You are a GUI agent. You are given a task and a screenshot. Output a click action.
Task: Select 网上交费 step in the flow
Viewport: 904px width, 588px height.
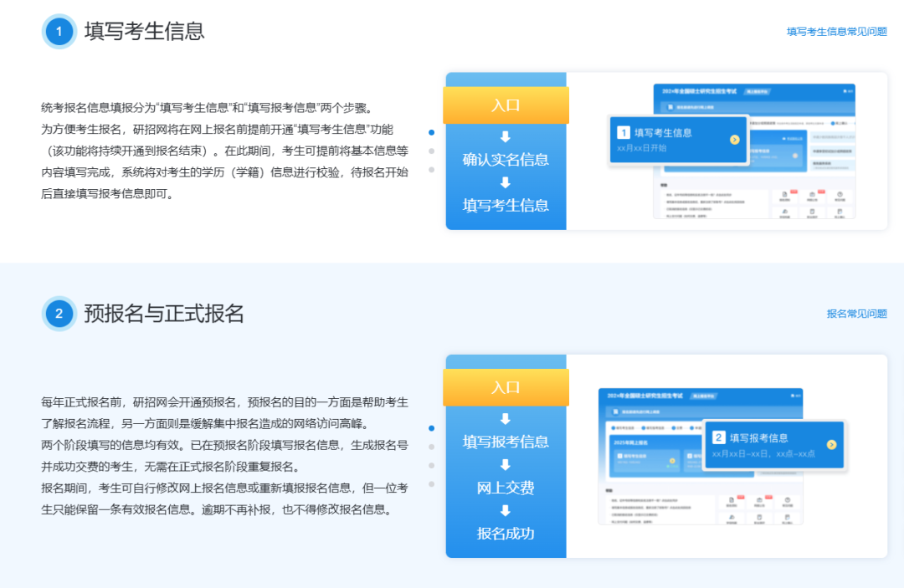tap(506, 488)
